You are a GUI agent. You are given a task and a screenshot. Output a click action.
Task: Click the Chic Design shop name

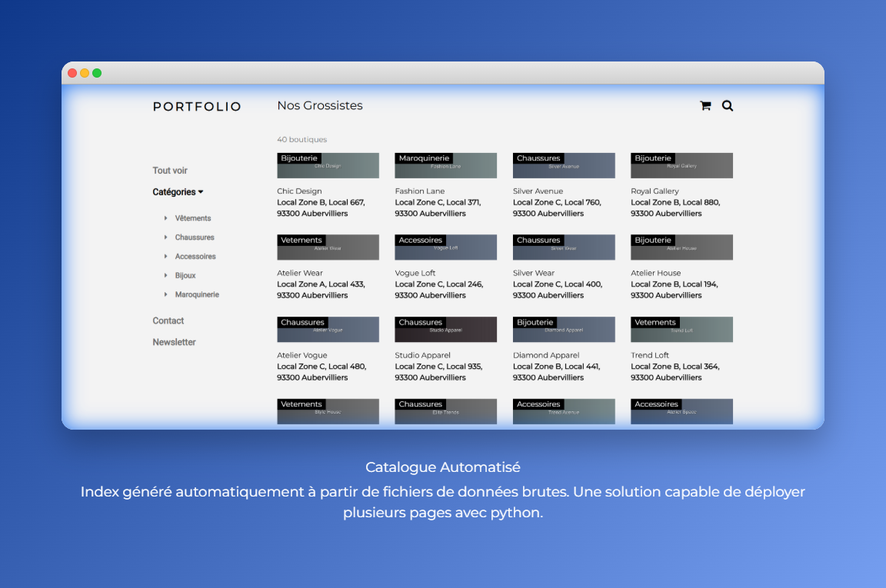[299, 191]
